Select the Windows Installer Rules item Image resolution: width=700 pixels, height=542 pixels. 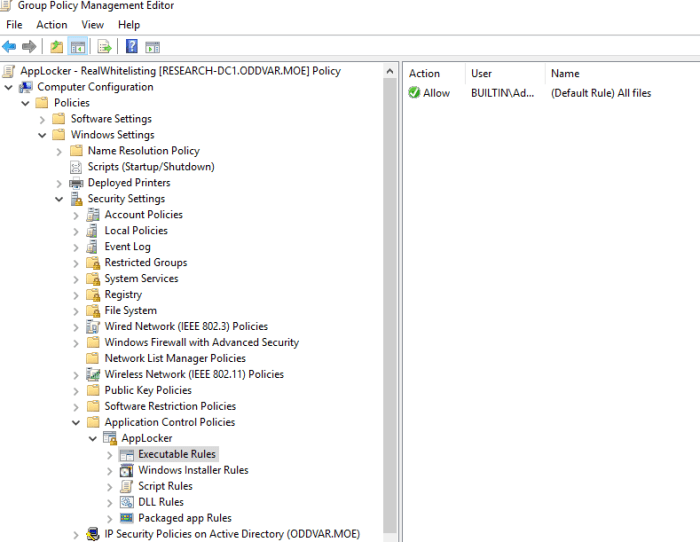point(193,470)
